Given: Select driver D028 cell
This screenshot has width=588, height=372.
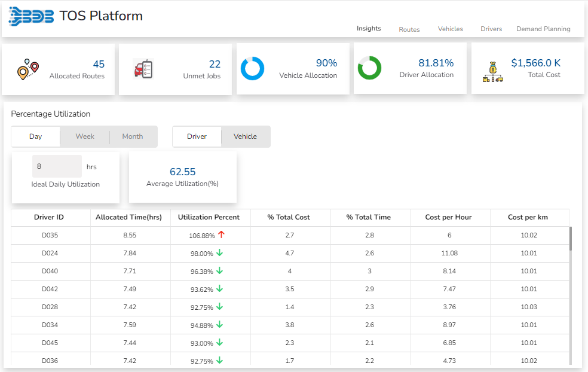Looking at the screenshot, I should (x=50, y=307).
